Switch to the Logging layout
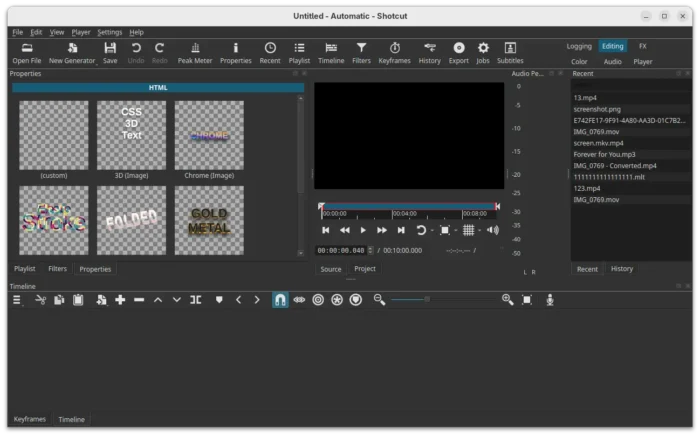The image size is (700, 436). point(579,46)
